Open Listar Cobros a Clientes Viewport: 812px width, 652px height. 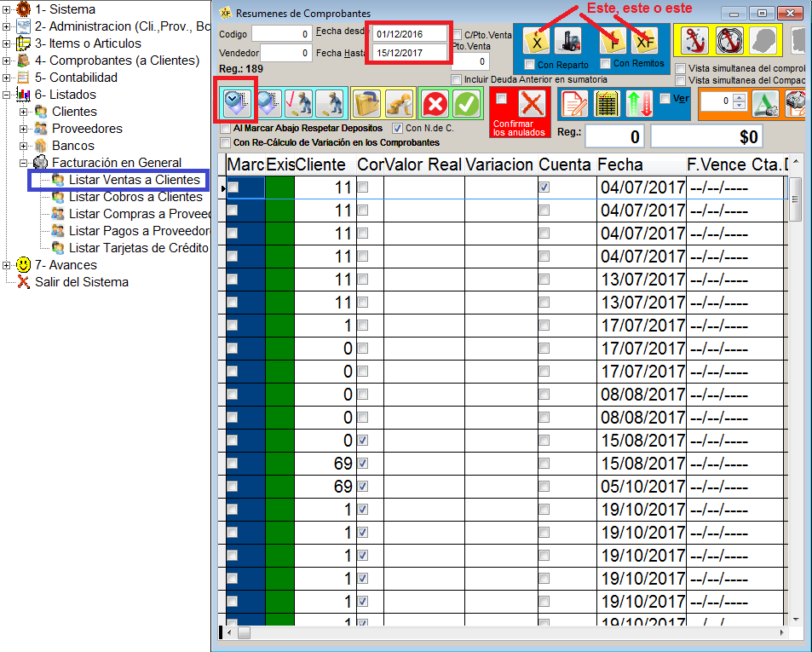pyautogui.click(x=135, y=197)
